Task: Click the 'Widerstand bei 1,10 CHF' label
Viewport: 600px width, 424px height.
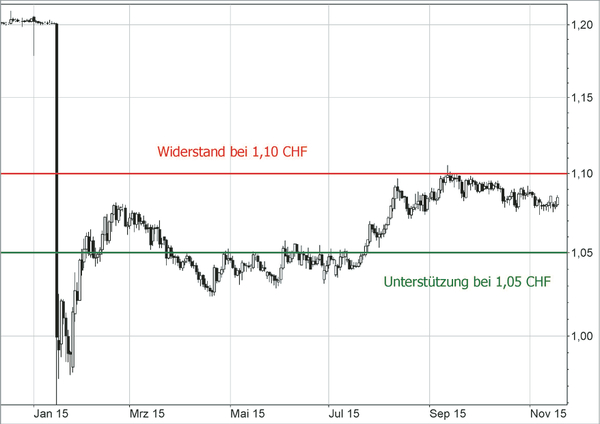Action: [x=232, y=152]
